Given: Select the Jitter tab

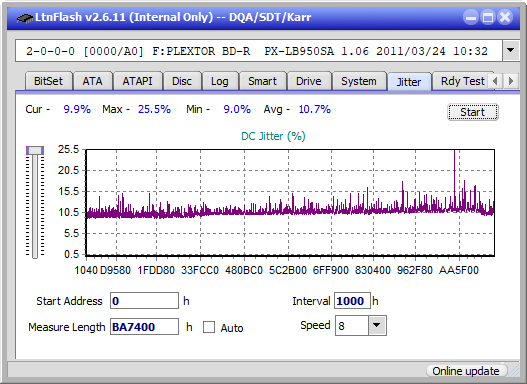Looking at the screenshot, I should pos(409,82).
